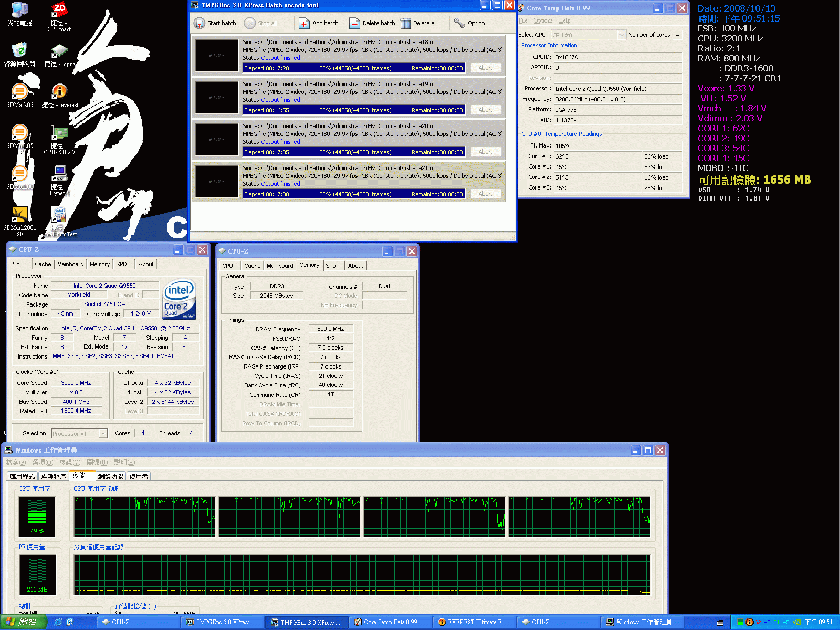840x630 pixels.
Task: Switch to CPU tab in right CPU-Z
Action: pos(228,266)
